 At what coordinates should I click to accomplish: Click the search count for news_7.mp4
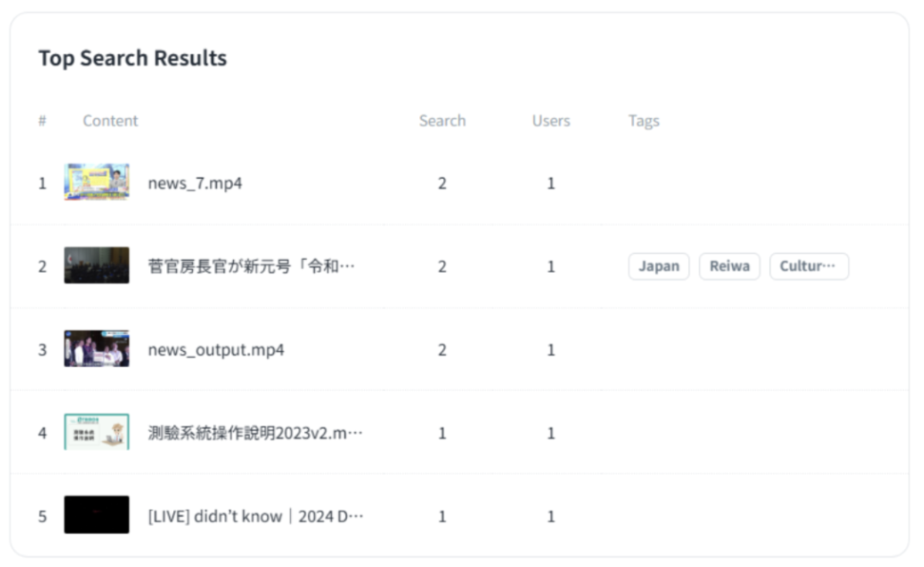tap(442, 183)
